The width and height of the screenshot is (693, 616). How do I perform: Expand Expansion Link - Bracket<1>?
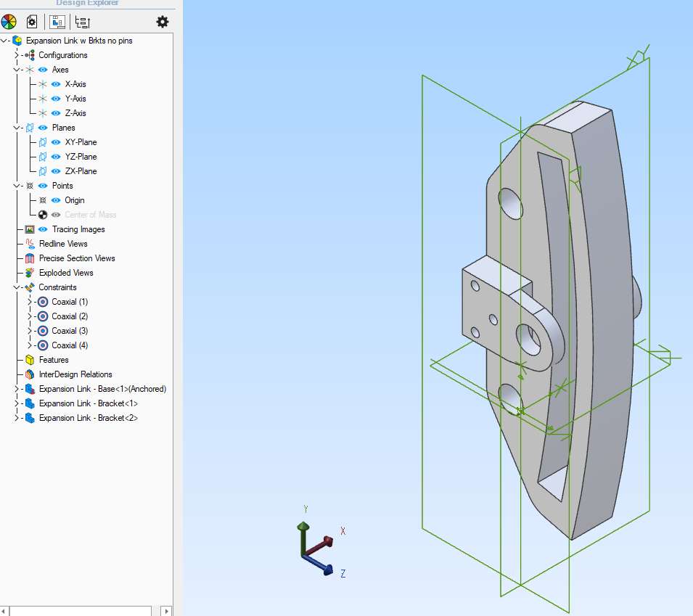click(17, 403)
